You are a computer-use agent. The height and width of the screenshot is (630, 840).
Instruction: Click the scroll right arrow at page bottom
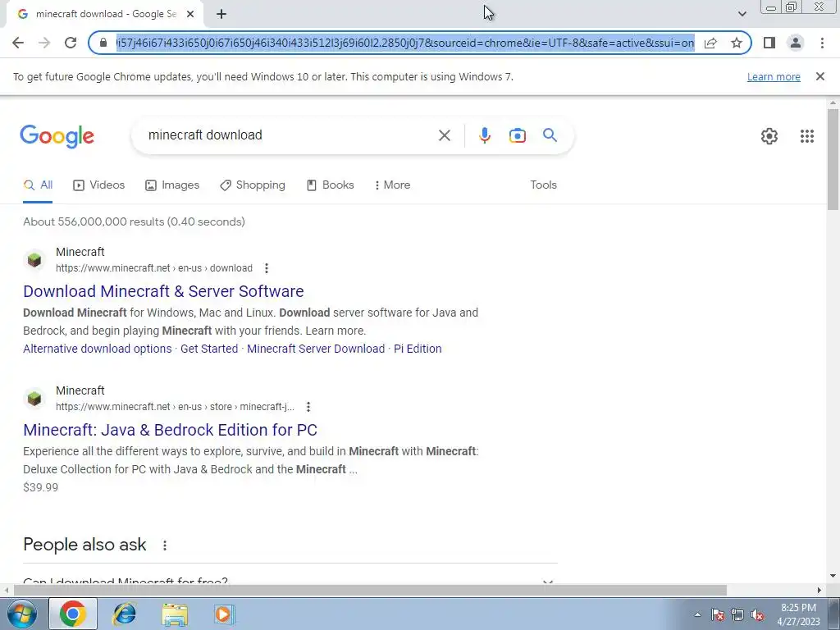[x=819, y=591]
